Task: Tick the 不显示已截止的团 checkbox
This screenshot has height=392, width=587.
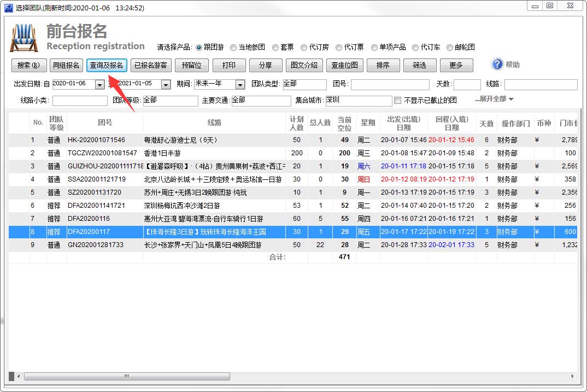Action: point(398,101)
